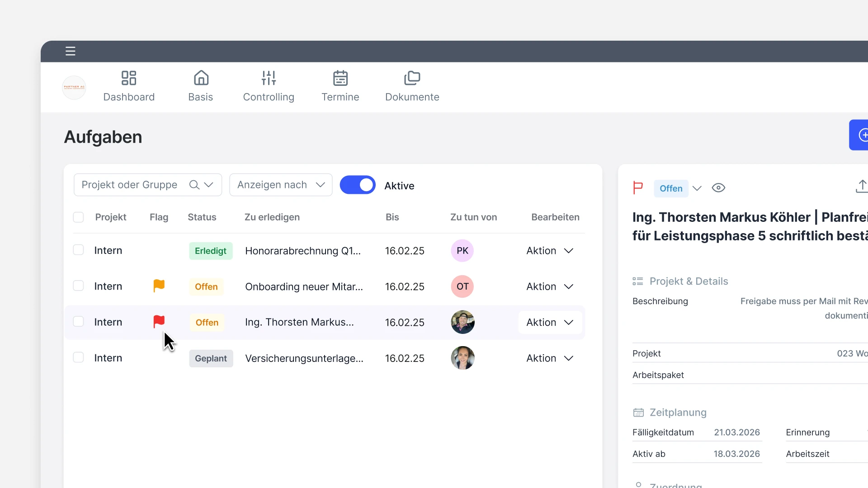Check the select-all checkbox in table header

[78, 217]
